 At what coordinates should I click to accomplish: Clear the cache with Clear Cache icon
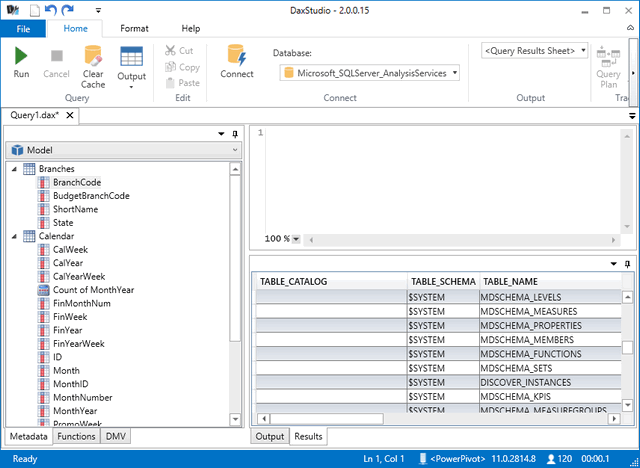[x=93, y=55]
